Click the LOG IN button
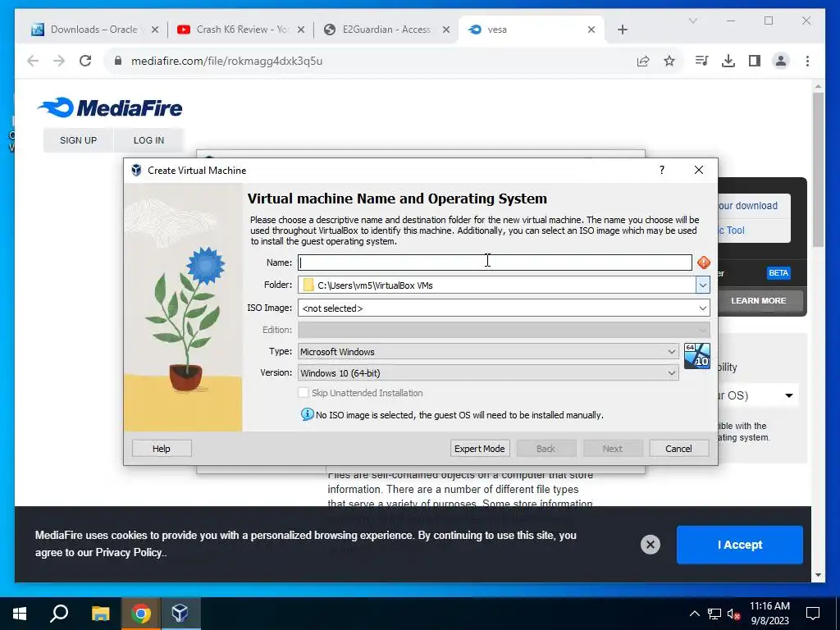Screen dimensions: 840x630 (x=148, y=140)
